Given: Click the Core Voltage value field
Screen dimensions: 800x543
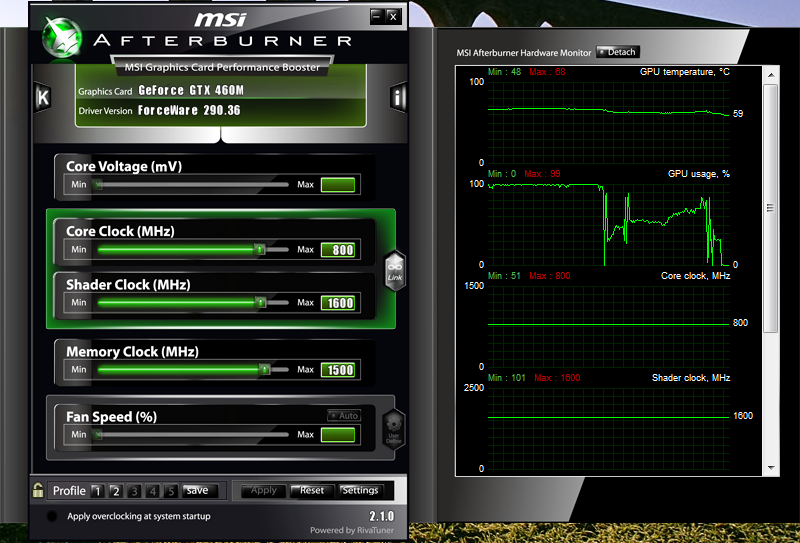Looking at the screenshot, I should point(338,185).
